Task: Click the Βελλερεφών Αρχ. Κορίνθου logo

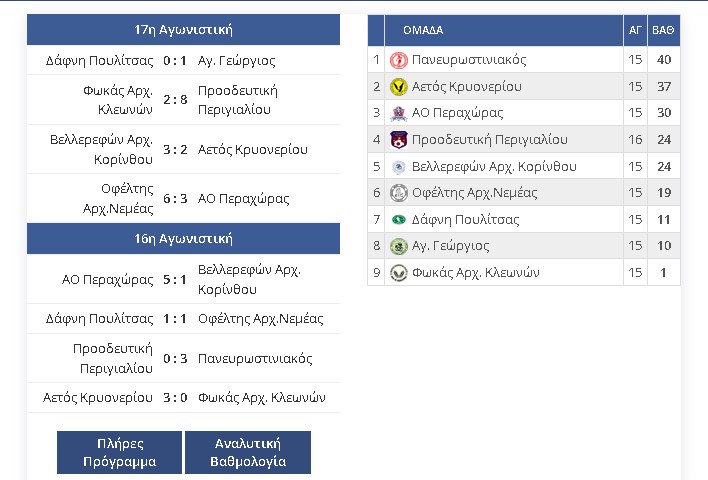Action: pos(398,167)
